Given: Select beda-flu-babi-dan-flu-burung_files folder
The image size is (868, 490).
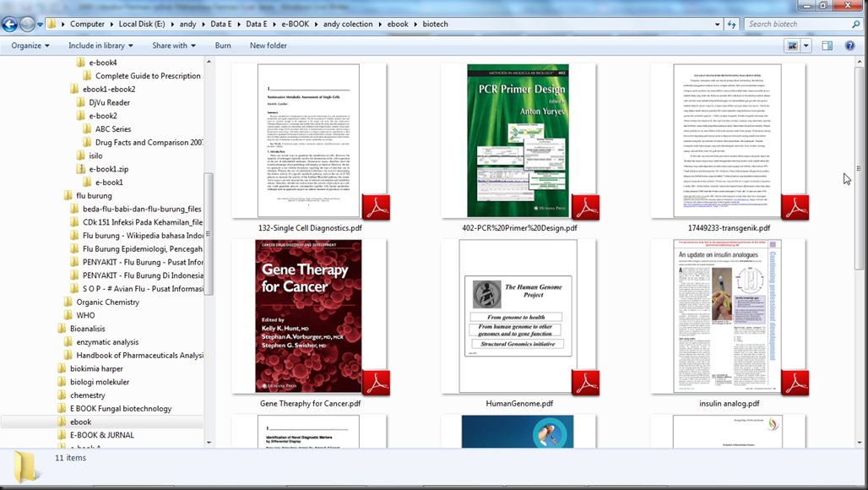Looking at the screenshot, I should point(142,209).
